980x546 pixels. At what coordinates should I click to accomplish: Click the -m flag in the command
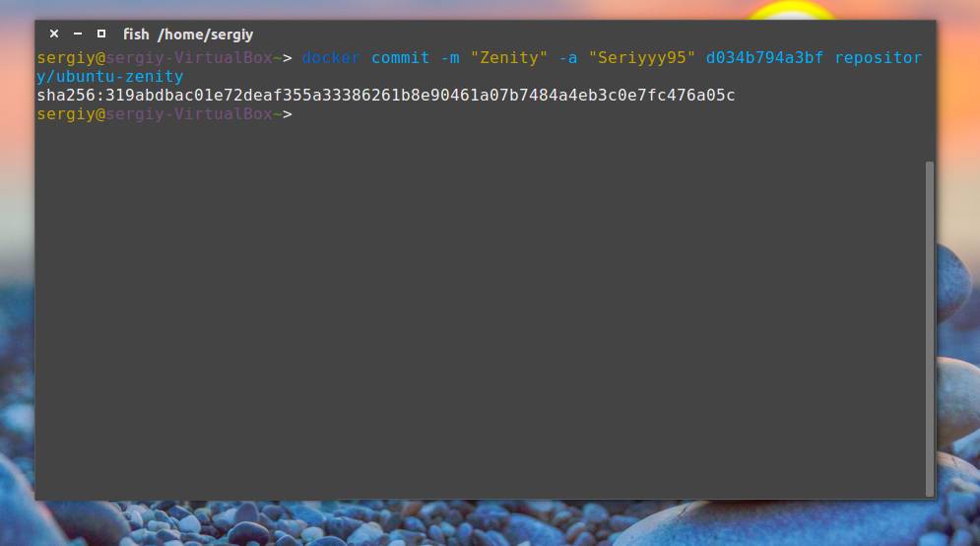(450, 58)
